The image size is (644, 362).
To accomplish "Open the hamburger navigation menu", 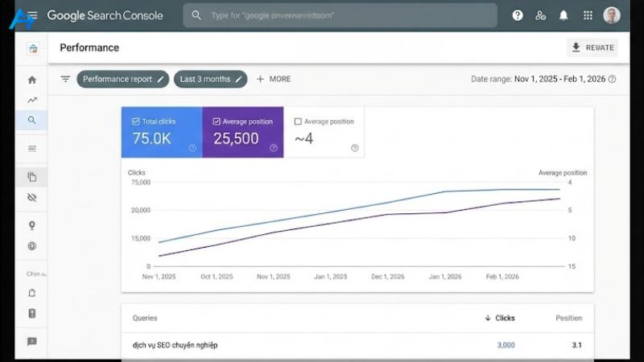I will tap(32, 15).
